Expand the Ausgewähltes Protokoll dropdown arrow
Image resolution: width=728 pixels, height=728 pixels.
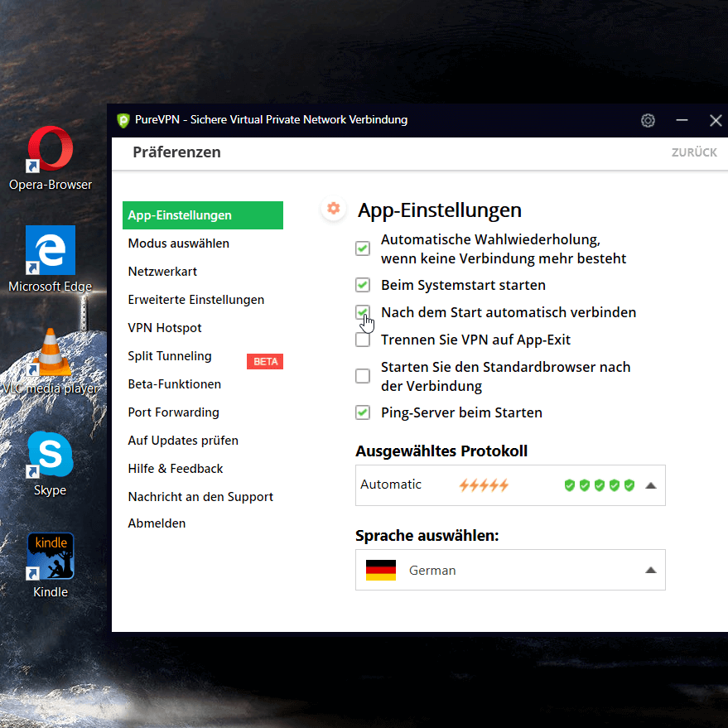[650, 485]
